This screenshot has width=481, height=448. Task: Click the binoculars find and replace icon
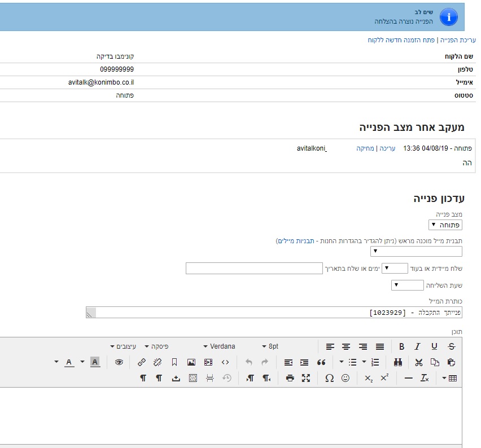tap(398, 362)
